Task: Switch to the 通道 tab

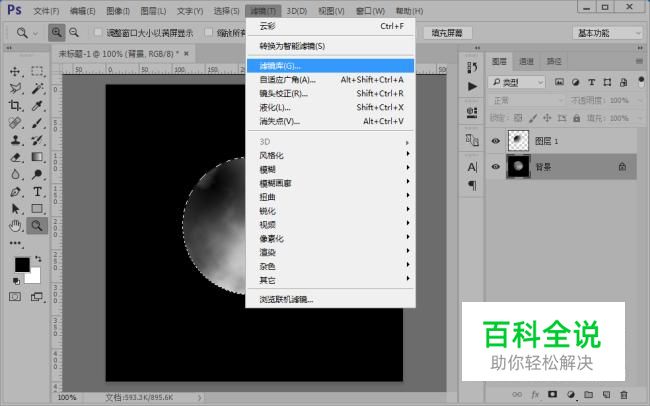Action: click(x=526, y=61)
